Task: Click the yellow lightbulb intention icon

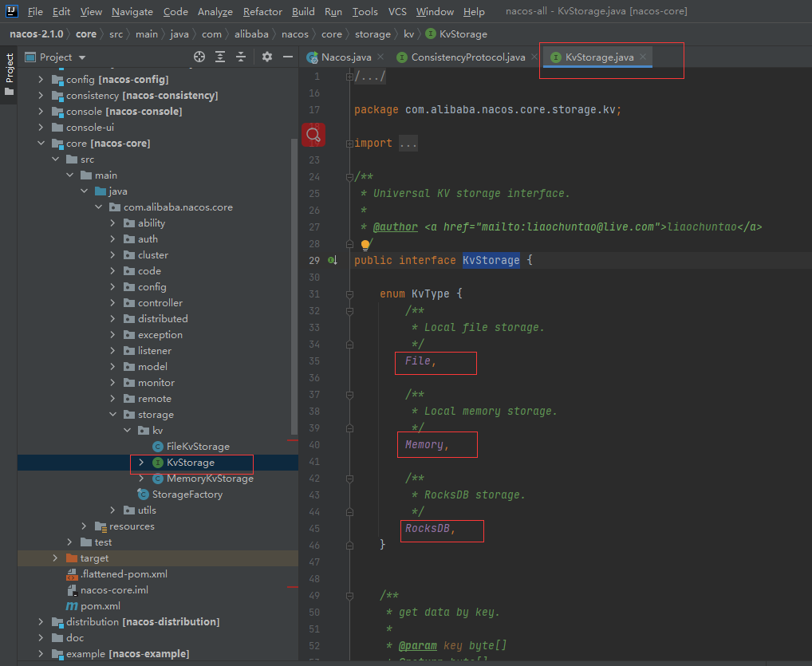Action: click(x=365, y=244)
